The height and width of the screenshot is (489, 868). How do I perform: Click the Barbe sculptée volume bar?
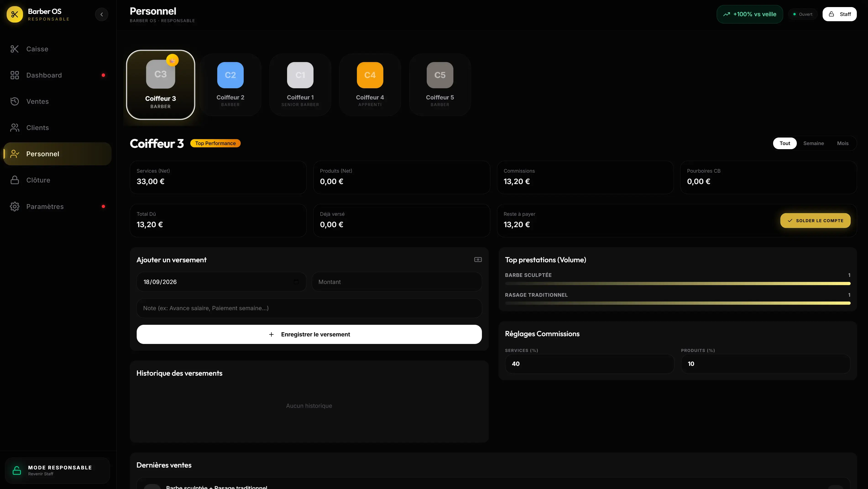click(678, 284)
